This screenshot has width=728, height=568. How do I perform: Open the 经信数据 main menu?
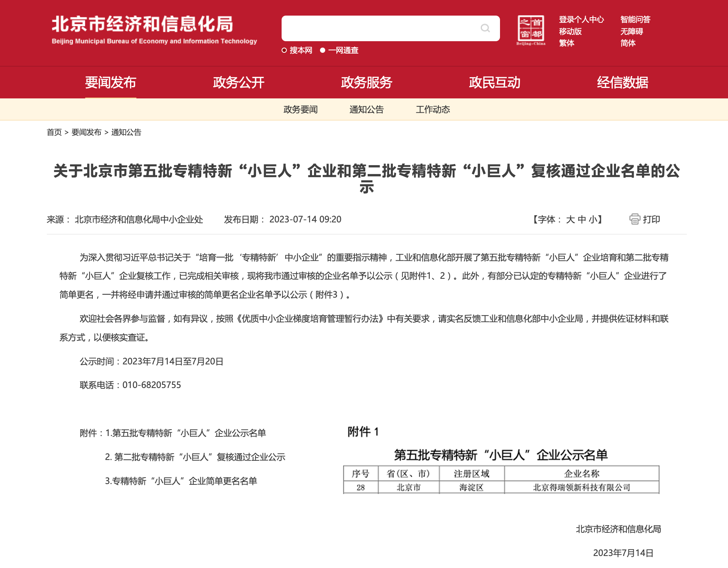(x=622, y=82)
